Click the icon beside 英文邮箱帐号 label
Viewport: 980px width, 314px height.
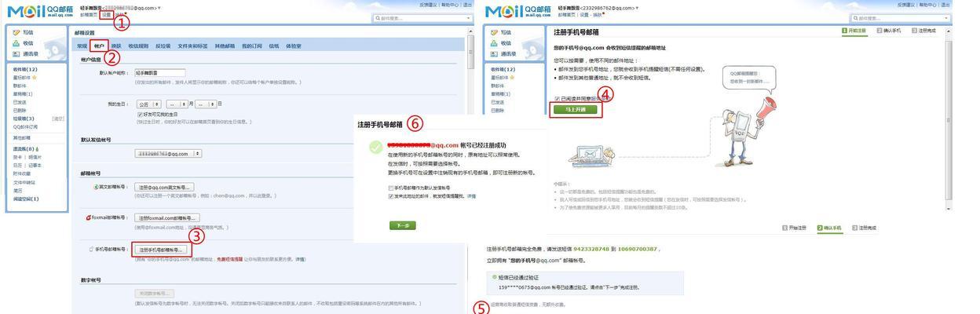coord(96,187)
